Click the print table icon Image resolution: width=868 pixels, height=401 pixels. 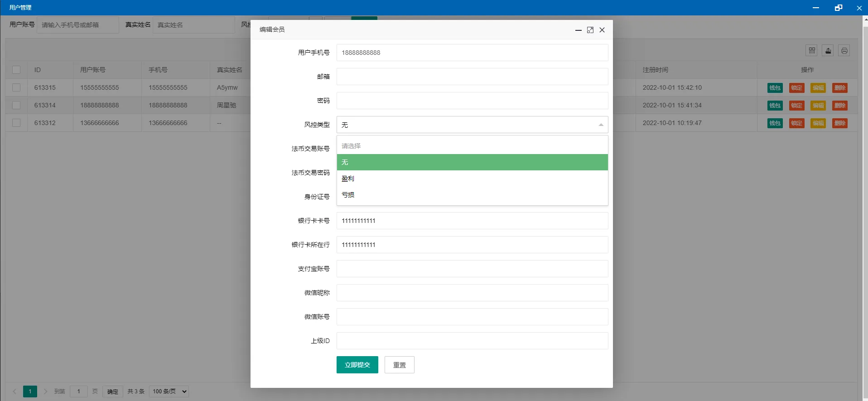tap(844, 51)
